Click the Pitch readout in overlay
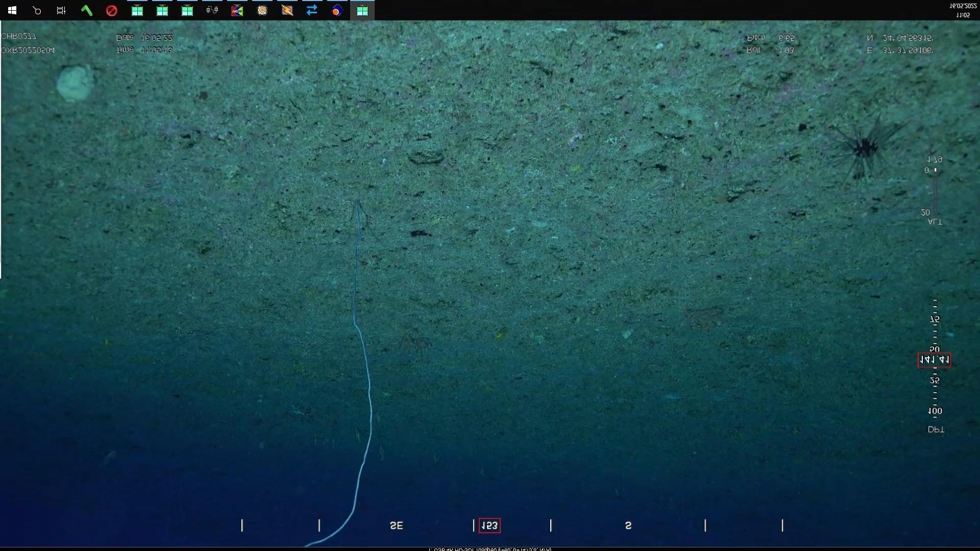This screenshot has height=551, width=980. click(x=771, y=38)
